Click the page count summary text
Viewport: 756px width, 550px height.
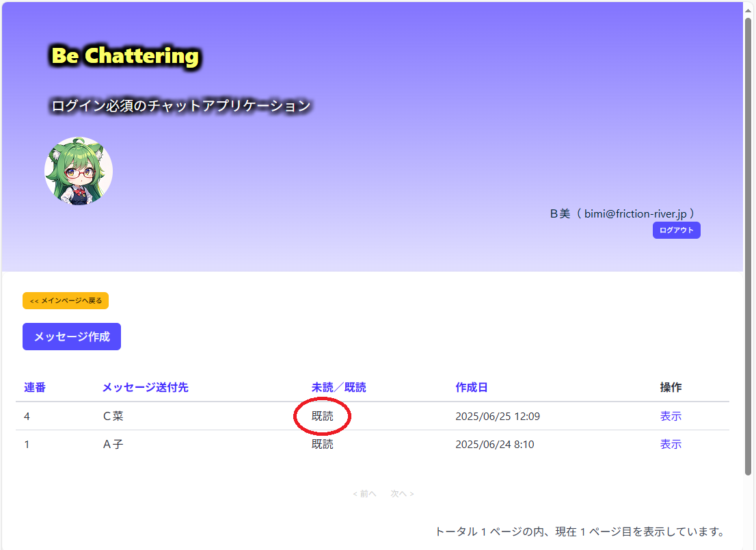(x=582, y=532)
